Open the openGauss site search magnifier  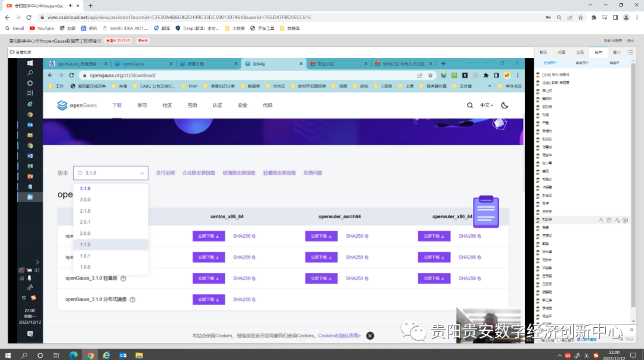470,105
